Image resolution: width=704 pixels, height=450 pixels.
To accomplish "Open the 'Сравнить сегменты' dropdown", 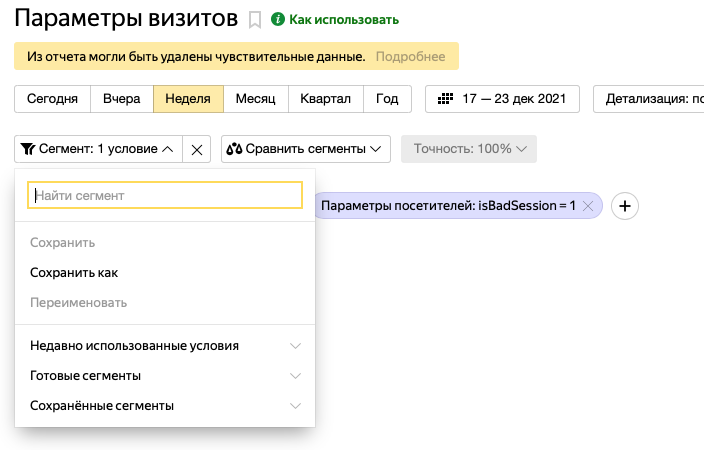I will pos(306,149).
